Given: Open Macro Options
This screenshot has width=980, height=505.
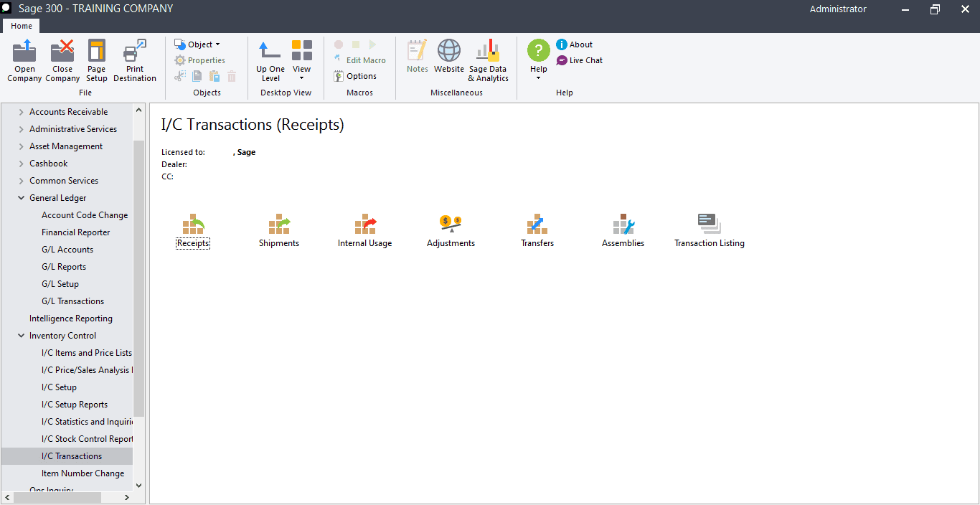Looking at the screenshot, I should tap(355, 76).
